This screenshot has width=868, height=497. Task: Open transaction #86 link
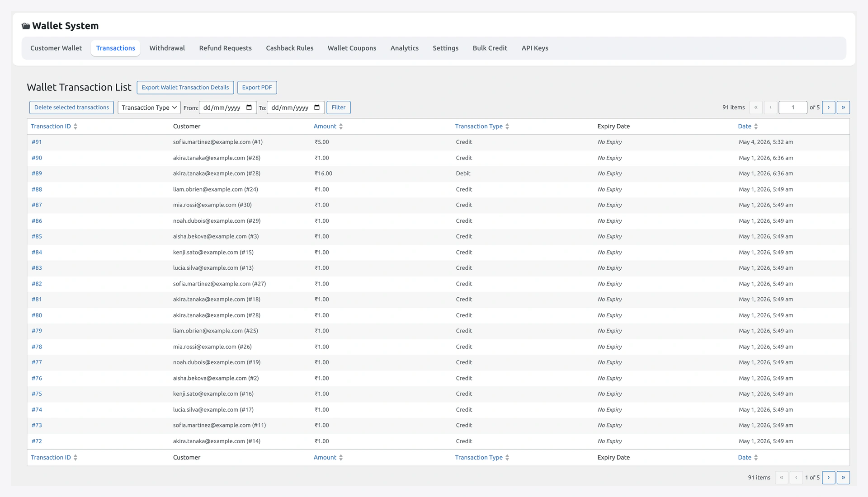37,221
